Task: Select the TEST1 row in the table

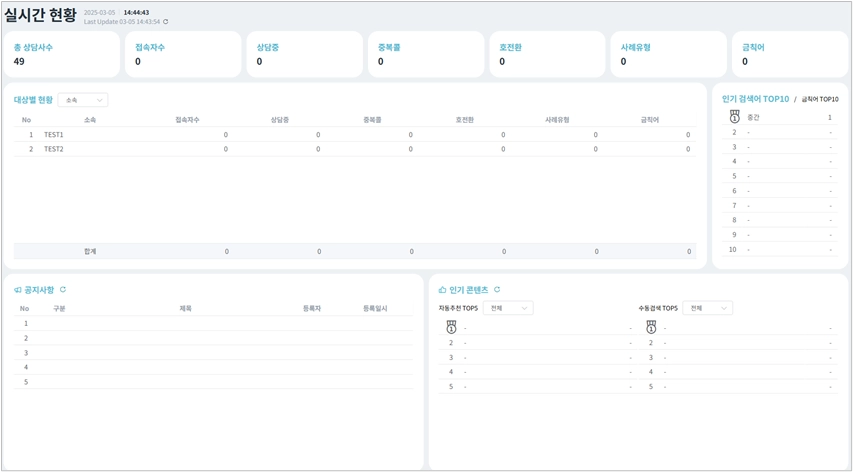Action: pyautogui.click(x=355, y=134)
